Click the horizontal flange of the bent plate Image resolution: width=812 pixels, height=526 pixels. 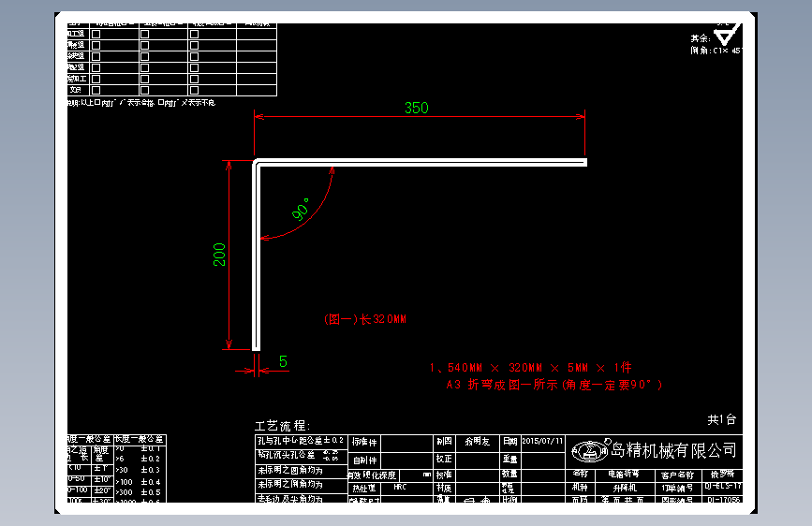pyautogui.click(x=421, y=163)
